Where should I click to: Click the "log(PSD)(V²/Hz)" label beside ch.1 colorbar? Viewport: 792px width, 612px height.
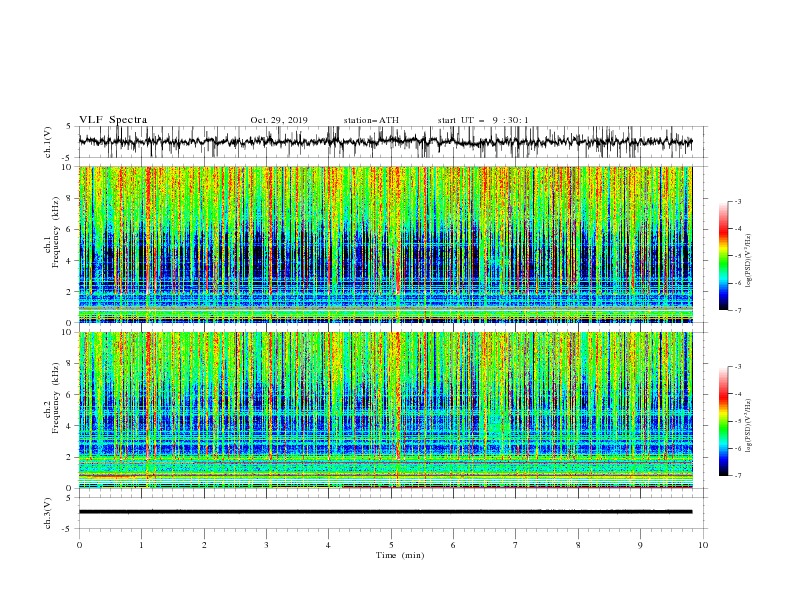(748, 261)
